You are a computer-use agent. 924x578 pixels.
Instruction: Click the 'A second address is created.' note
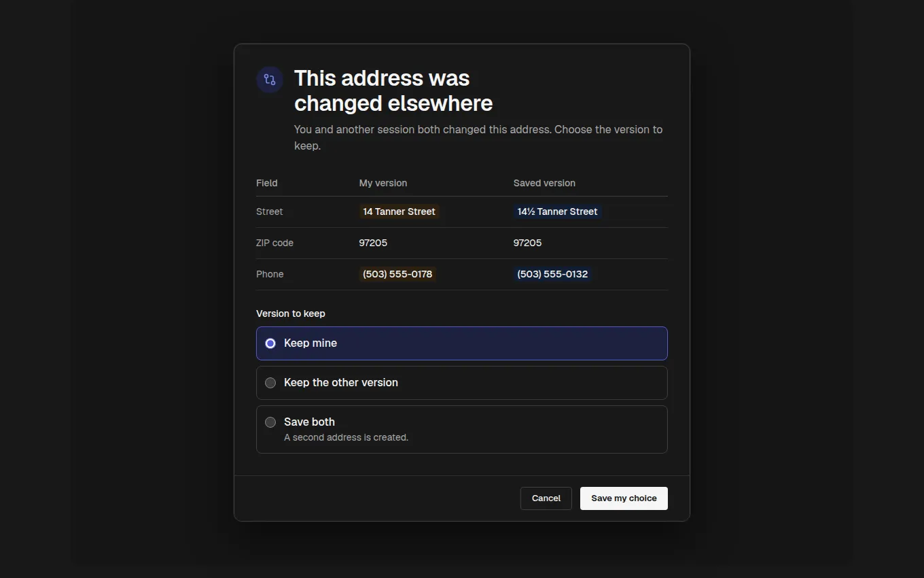coord(346,437)
